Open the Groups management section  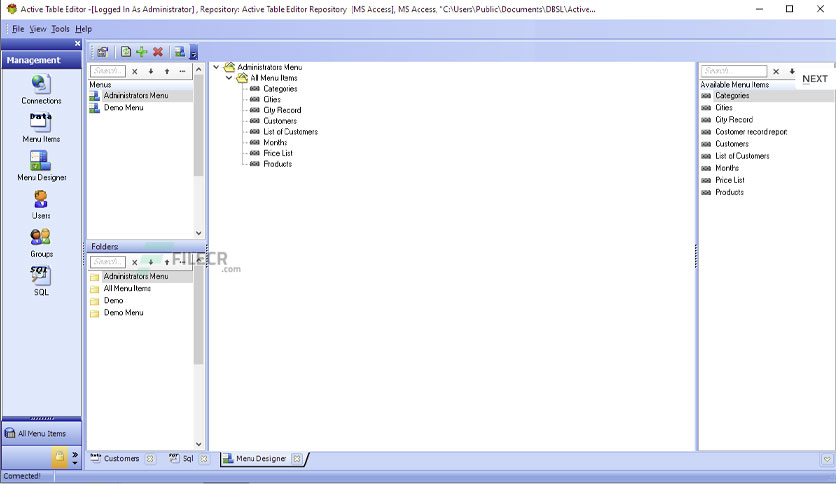tap(41, 243)
